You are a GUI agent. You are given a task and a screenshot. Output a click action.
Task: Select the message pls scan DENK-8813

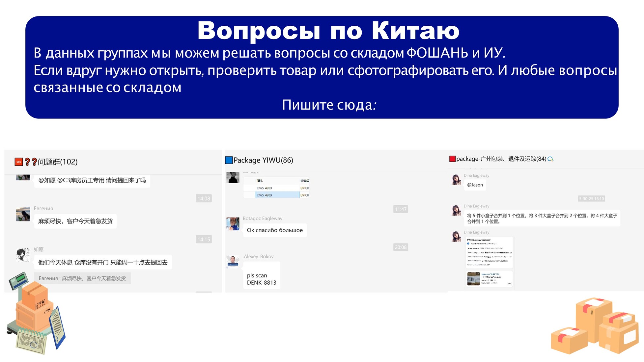262,275
